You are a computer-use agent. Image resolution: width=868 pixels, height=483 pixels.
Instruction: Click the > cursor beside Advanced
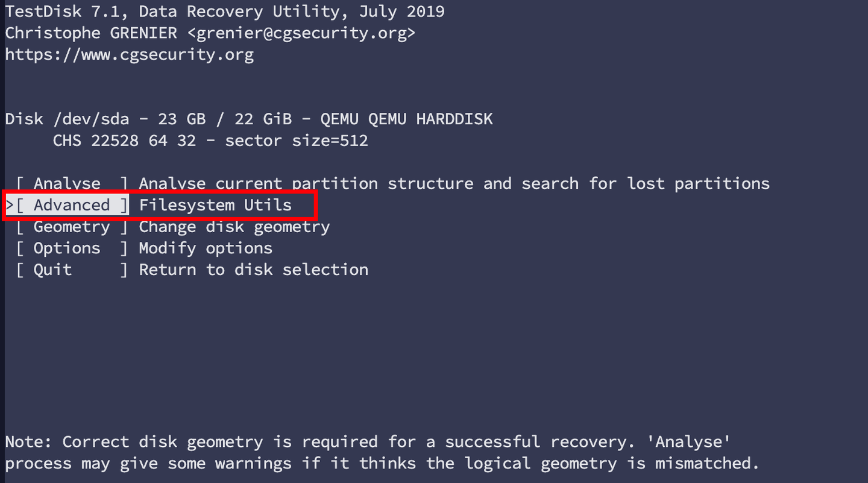(9, 205)
